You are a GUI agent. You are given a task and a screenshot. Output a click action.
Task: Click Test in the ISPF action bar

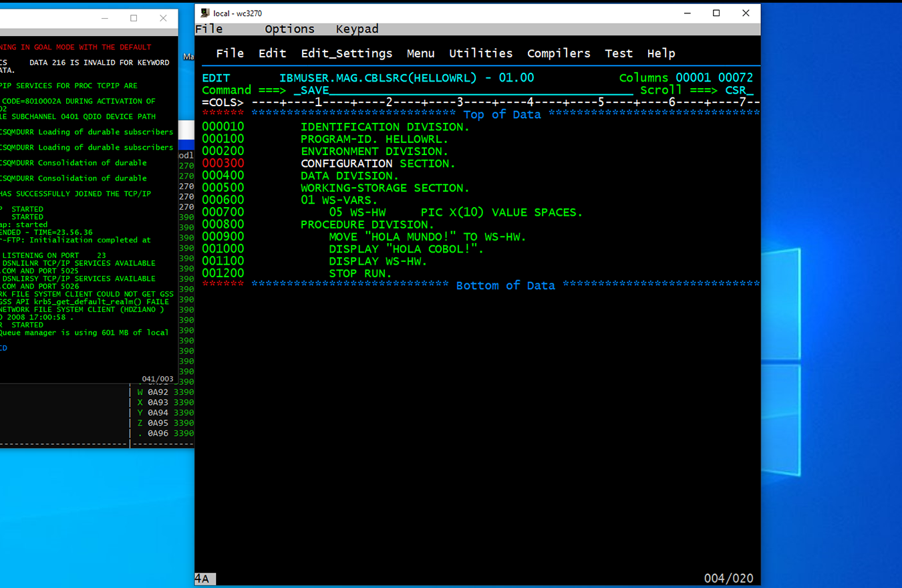(x=619, y=53)
